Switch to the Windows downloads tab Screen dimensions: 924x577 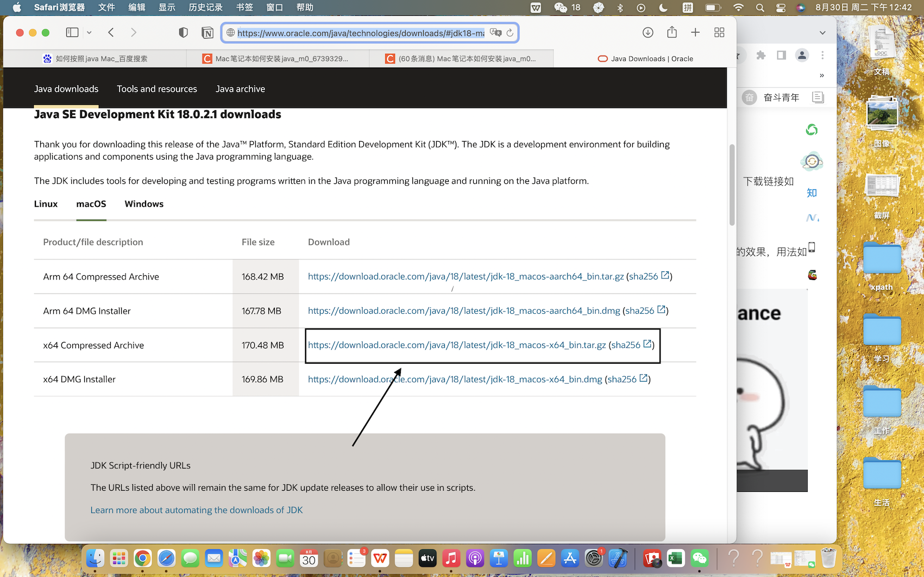click(x=144, y=204)
